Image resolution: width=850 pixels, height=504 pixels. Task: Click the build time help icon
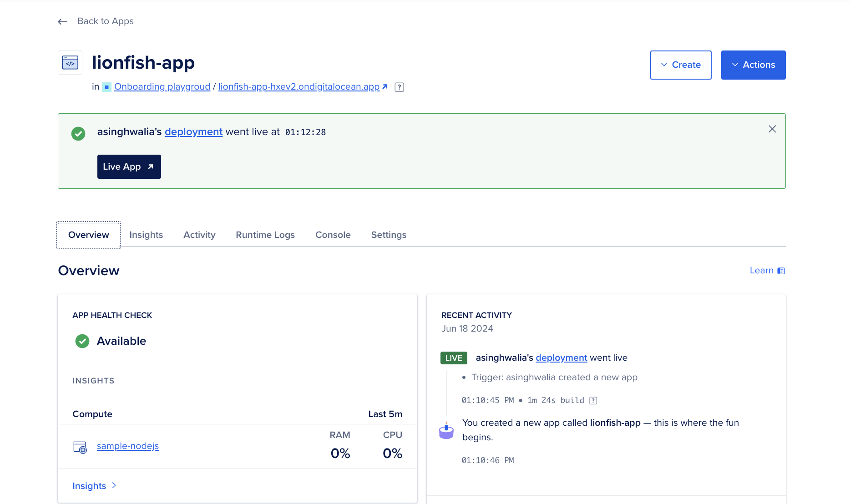click(x=593, y=401)
